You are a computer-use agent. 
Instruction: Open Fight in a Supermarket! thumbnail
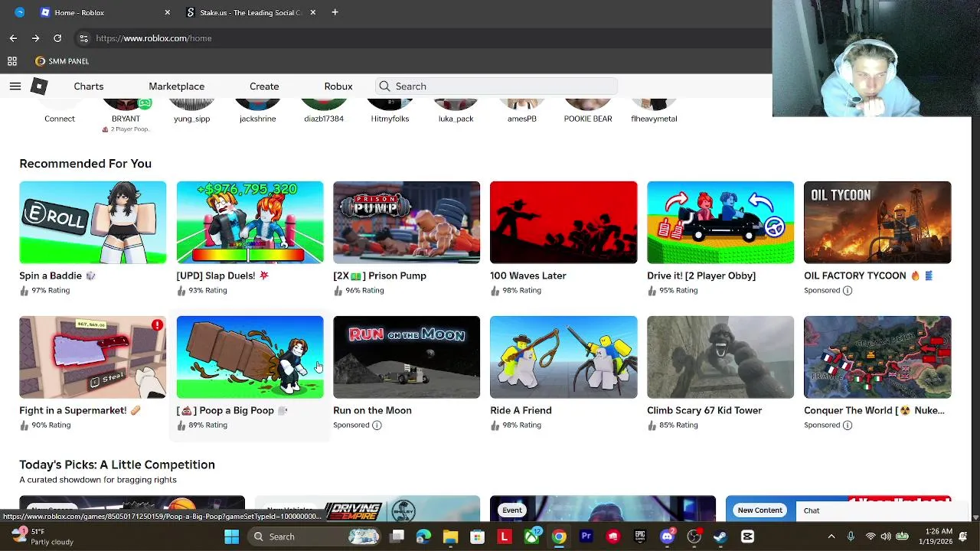[x=93, y=357]
